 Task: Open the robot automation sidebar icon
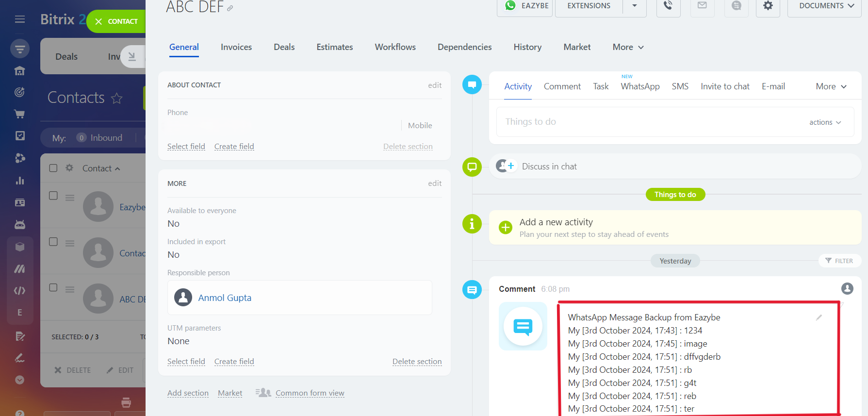20,225
